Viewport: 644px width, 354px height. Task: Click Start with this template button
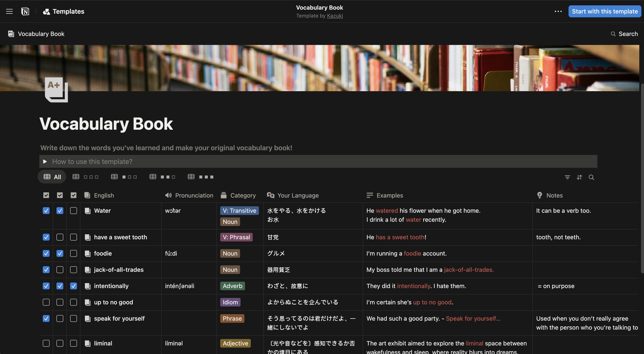(604, 11)
